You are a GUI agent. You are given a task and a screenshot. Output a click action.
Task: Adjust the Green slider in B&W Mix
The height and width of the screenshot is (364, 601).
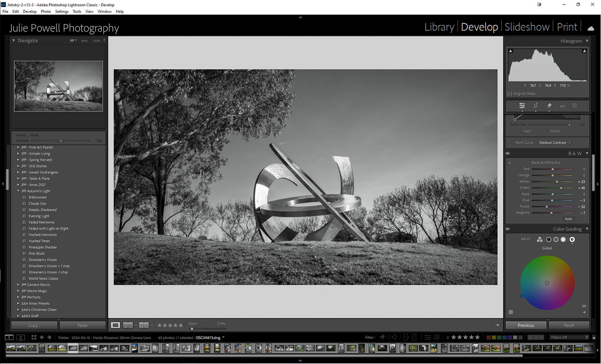click(x=561, y=188)
